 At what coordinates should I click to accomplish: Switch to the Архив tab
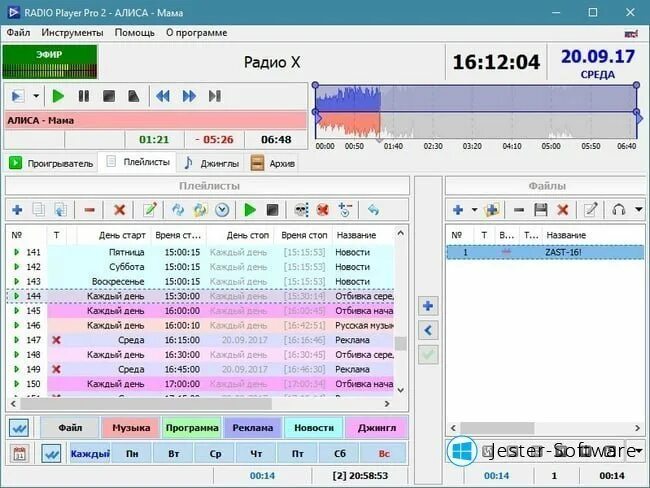tap(273, 163)
